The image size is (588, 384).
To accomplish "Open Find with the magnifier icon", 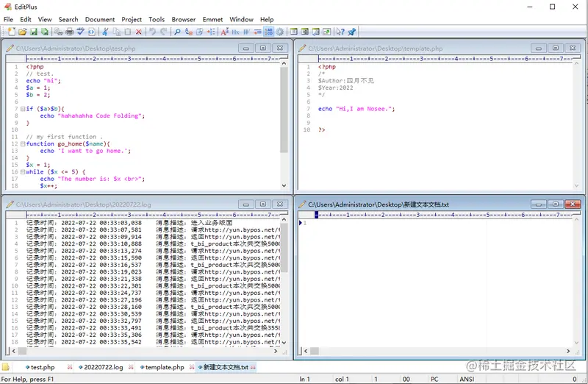I will pyautogui.click(x=177, y=32).
